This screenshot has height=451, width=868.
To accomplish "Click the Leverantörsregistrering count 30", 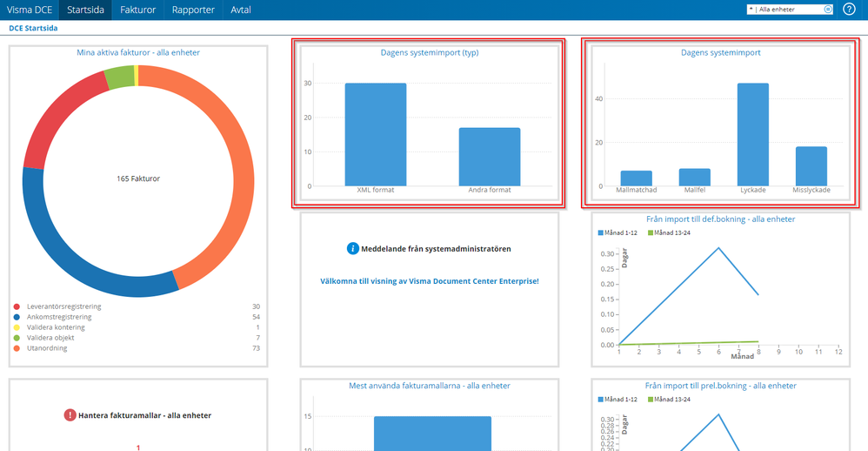I will click(256, 306).
